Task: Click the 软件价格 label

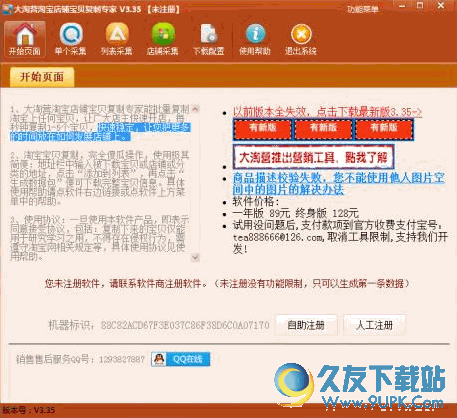Action: point(256,201)
